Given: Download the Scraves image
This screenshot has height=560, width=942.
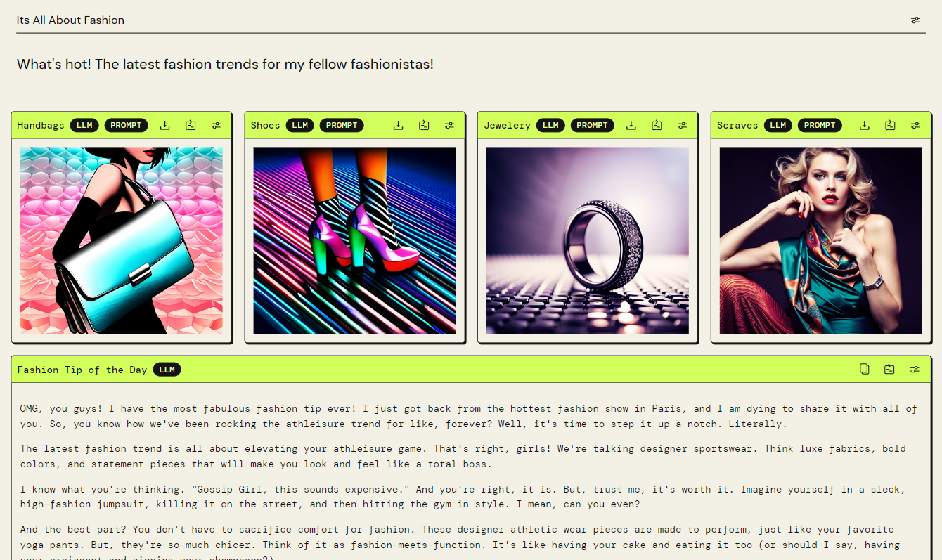Looking at the screenshot, I should tap(865, 125).
